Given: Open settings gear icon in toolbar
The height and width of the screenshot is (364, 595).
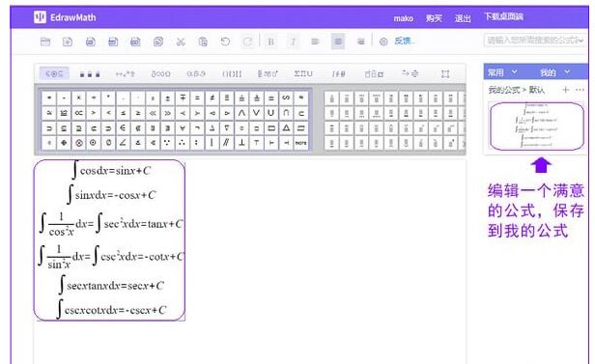Looking at the screenshot, I should (383, 42).
